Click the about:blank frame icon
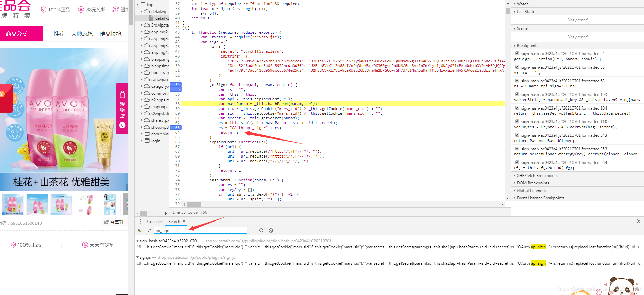This screenshot has height=295, width=644. 147,134
